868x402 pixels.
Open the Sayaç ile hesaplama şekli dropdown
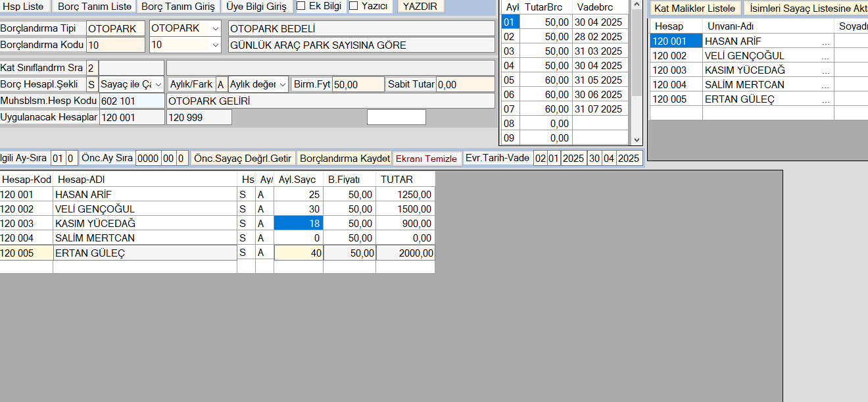(158, 84)
